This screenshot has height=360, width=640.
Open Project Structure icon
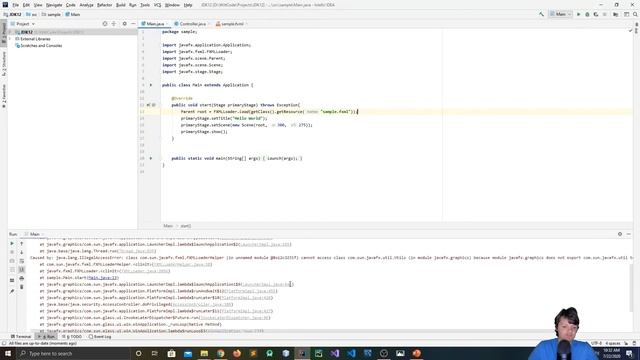pos(616,14)
